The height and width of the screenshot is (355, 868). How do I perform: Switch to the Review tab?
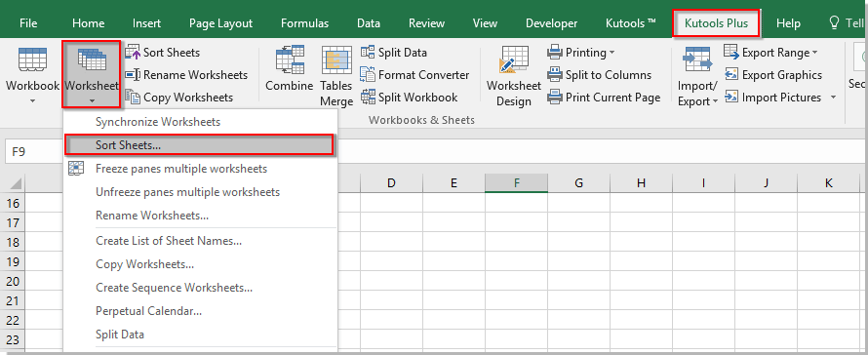[x=427, y=23]
